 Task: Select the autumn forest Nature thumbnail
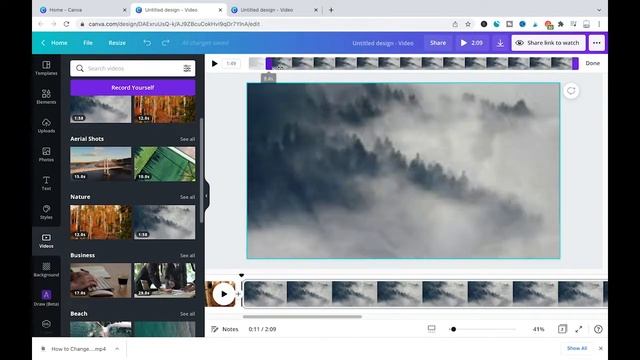(x=101, y=222)
